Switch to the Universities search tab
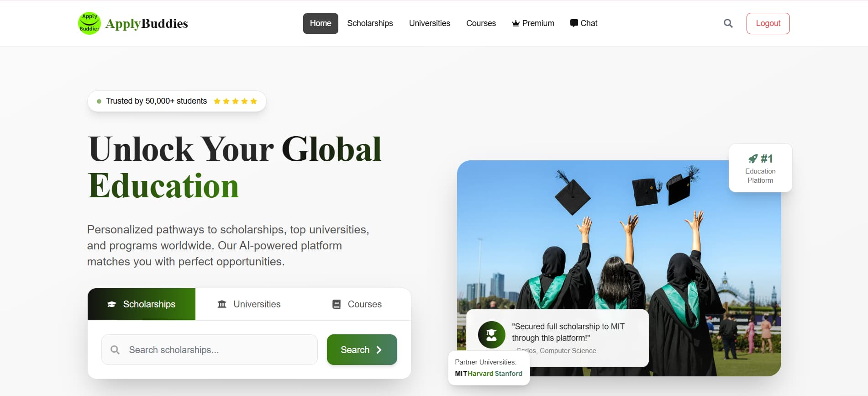Screen dimensions: 868x396 tap(249, 304)
